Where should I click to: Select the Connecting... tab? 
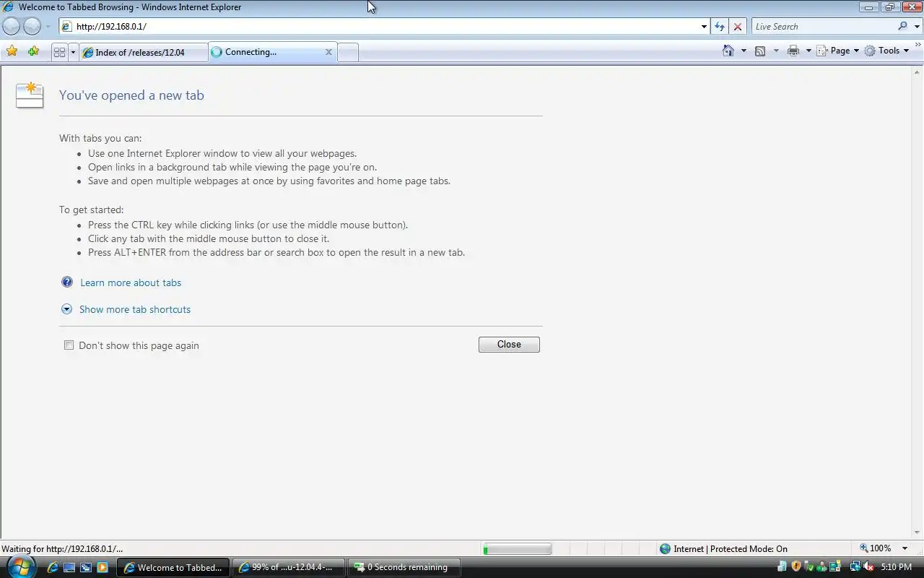tap(273, 52)
